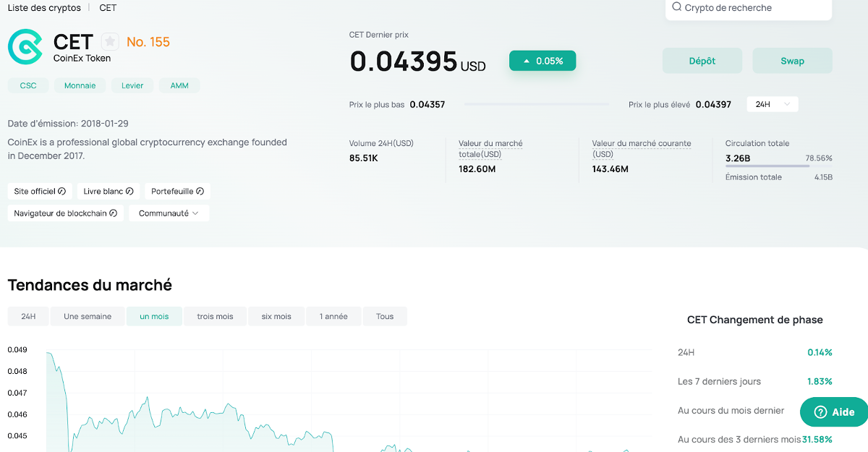Click the 3 derniers mois value 31.58%
Screen dimensions: 868x452
click(817, 439)
